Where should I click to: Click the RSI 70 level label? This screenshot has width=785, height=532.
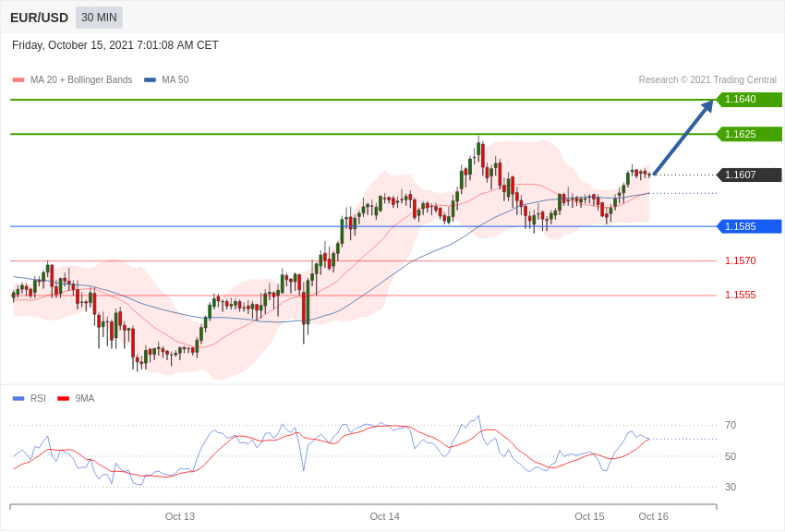point(731,426)
